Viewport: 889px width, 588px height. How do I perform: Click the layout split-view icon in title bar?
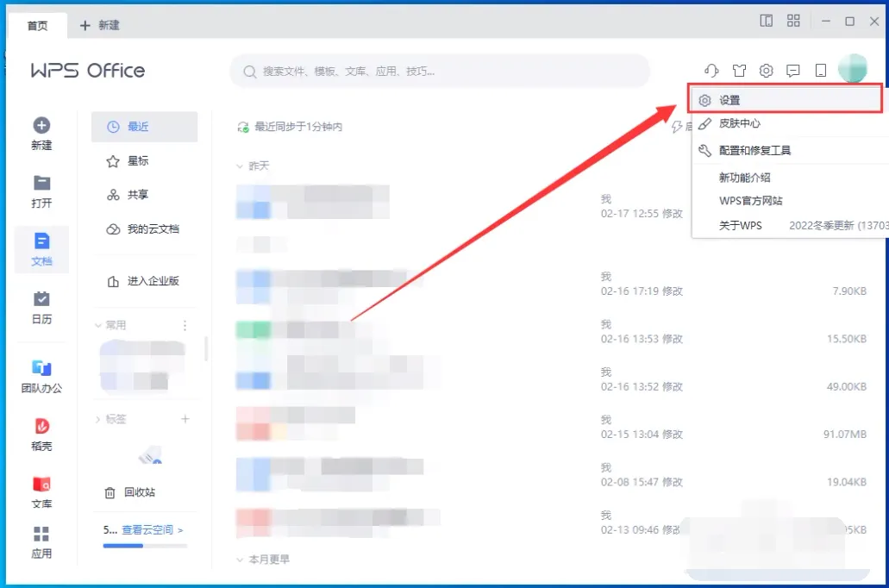pos(766,22)
